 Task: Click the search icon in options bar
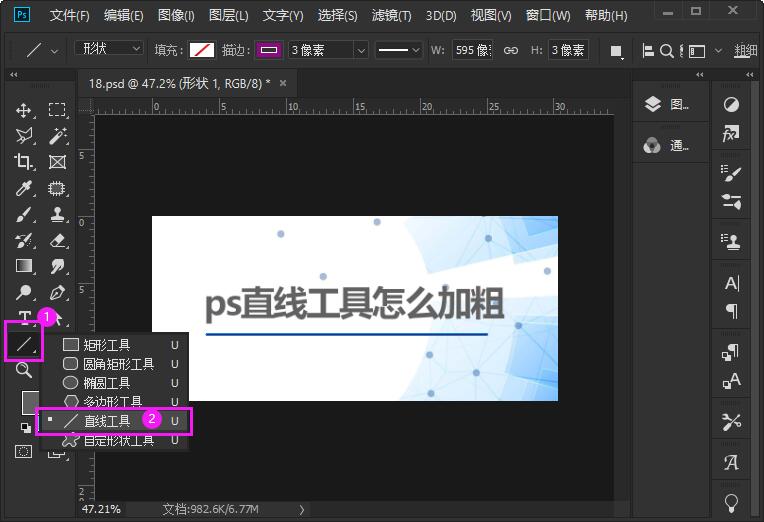(x=667, y=51)
